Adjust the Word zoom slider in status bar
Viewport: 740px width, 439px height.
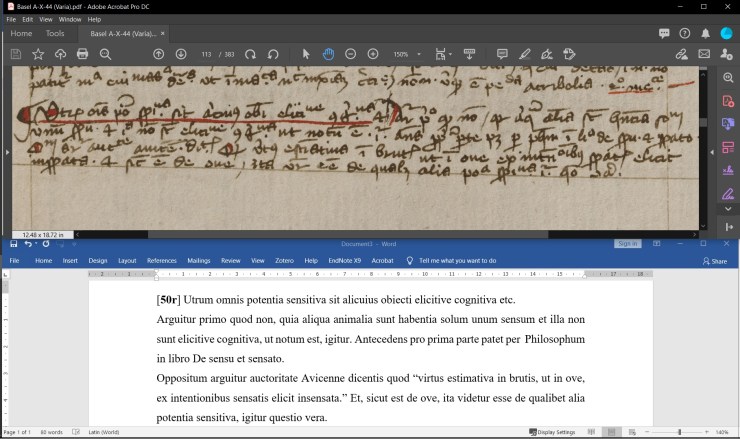679,432
